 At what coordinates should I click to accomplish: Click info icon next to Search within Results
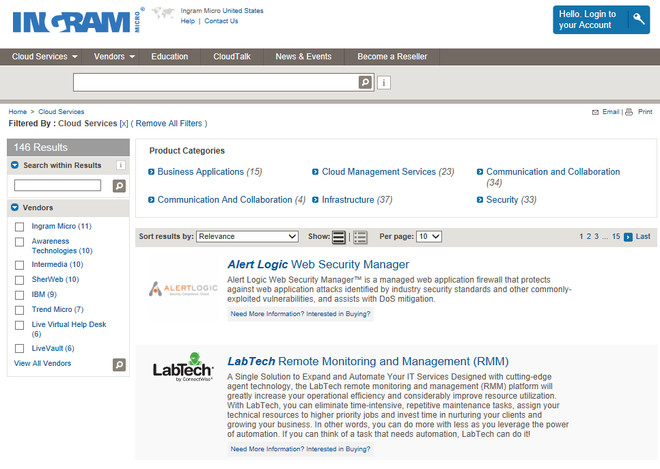(x=120, y=165)
